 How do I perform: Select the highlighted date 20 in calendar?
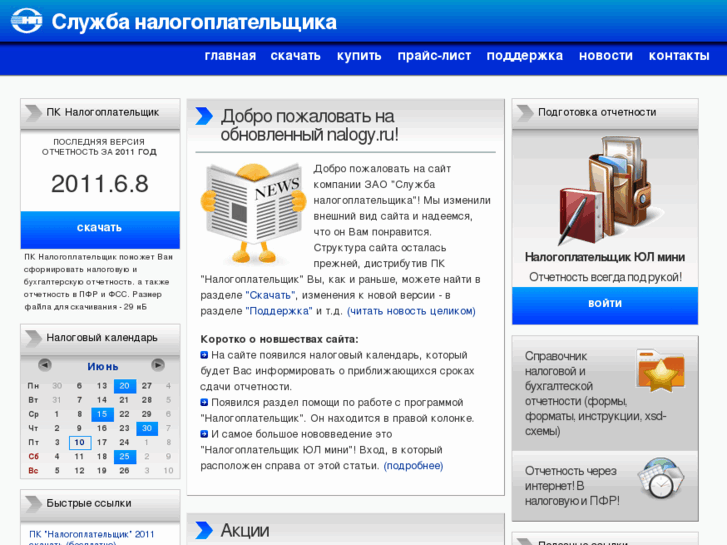point(125,386)
